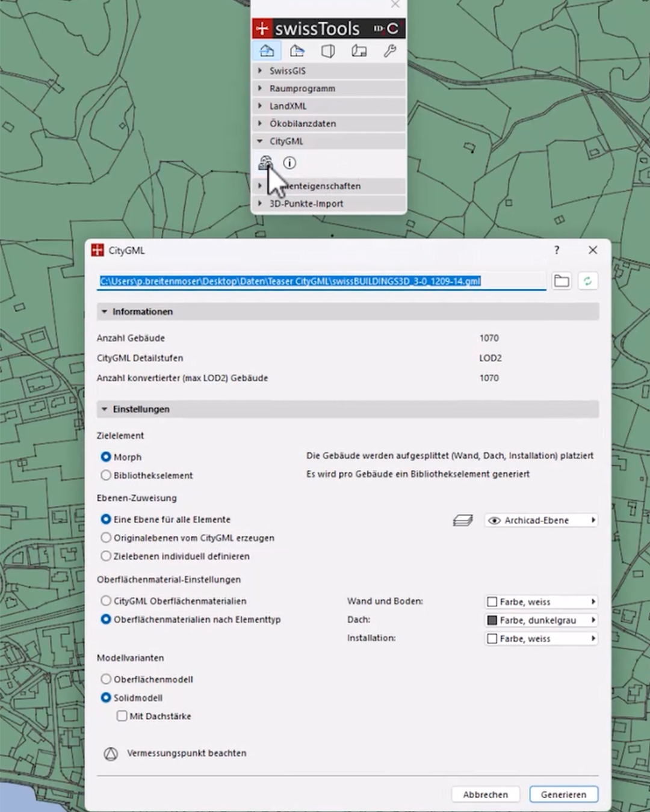This screenshot has width=650, height=812.
Task: Select CityGML Oberflächenmaterialien option
Action: 106,601
